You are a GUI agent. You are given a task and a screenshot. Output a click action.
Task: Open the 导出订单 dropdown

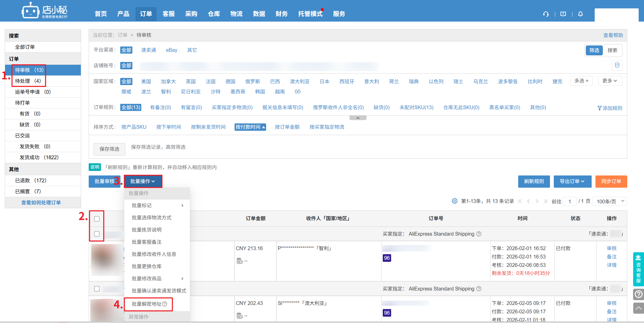[572, 181]
